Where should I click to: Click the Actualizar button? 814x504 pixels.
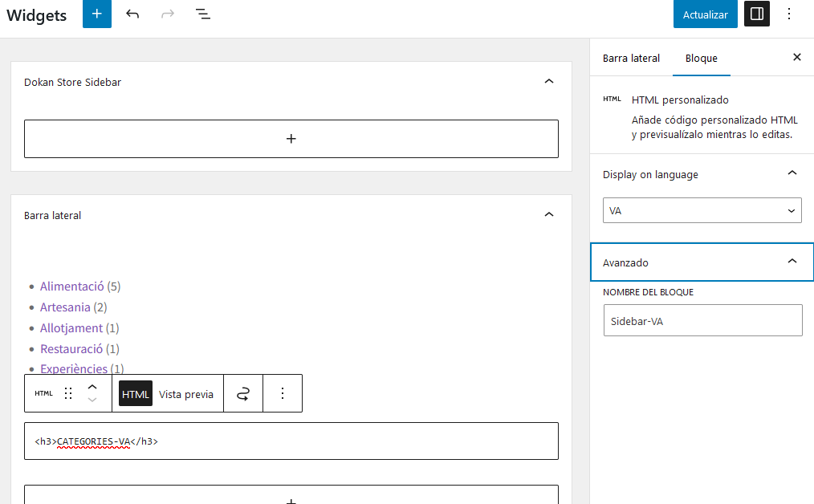[705, 14]
